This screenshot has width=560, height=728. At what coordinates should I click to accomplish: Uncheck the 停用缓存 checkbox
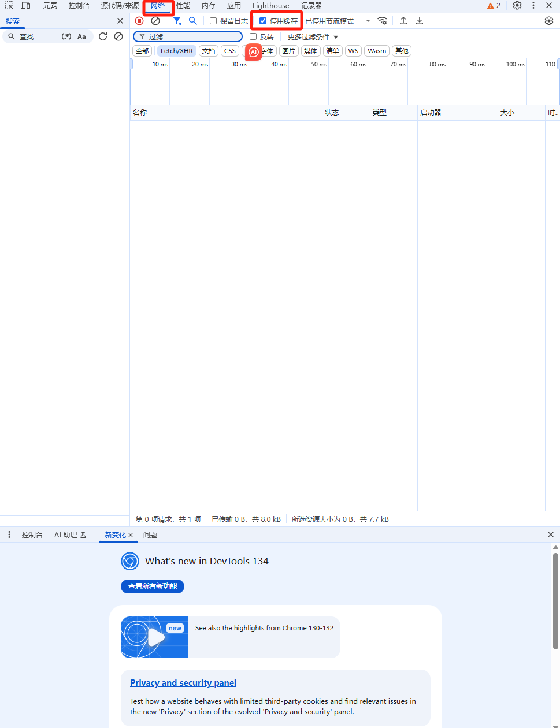click(263, 21)
